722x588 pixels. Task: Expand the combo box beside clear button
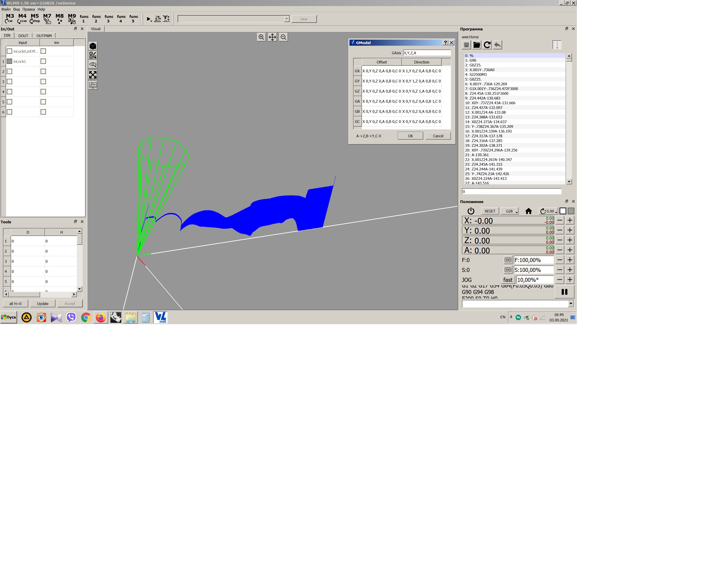click(287, 19)
